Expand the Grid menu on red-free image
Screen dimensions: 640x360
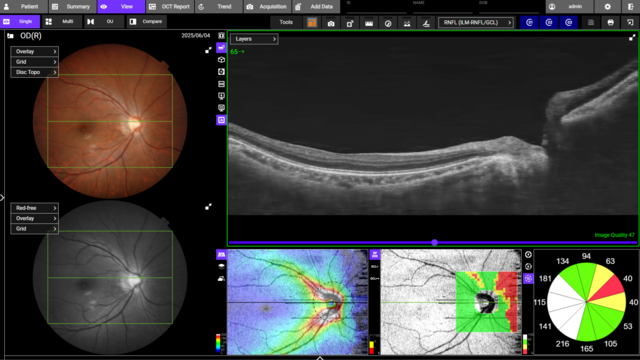pos(35,229)
